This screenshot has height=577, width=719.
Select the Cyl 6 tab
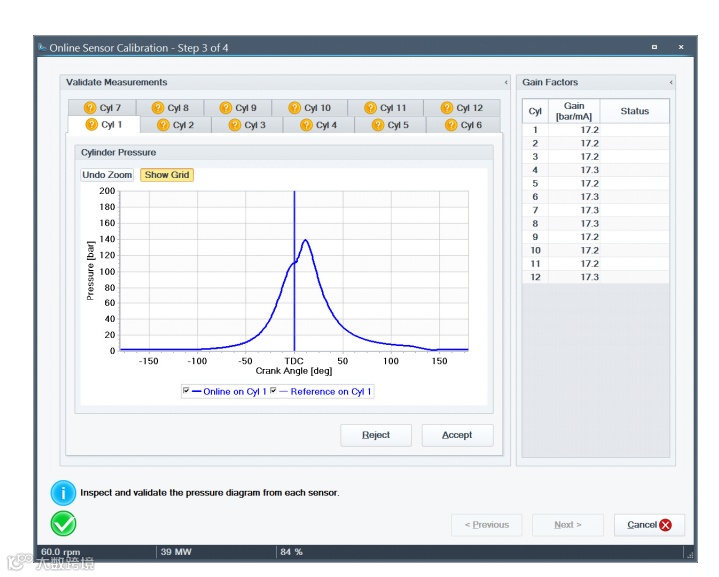463,125
